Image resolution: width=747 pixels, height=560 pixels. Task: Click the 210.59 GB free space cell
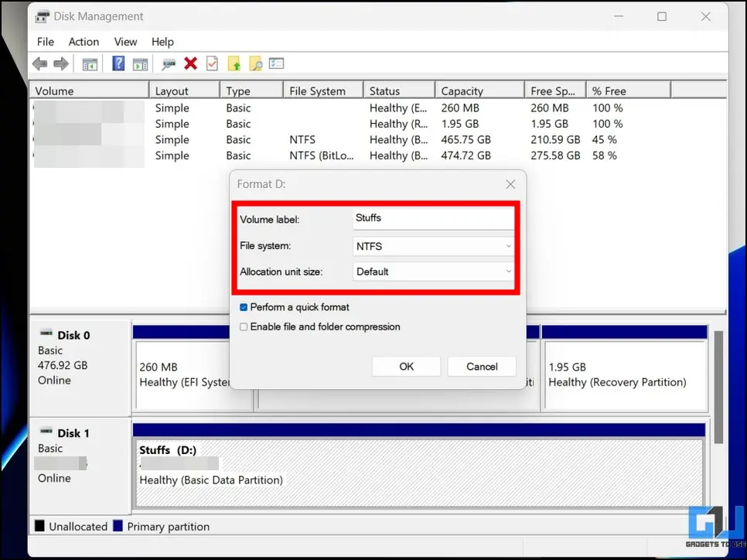pos(555,140)
